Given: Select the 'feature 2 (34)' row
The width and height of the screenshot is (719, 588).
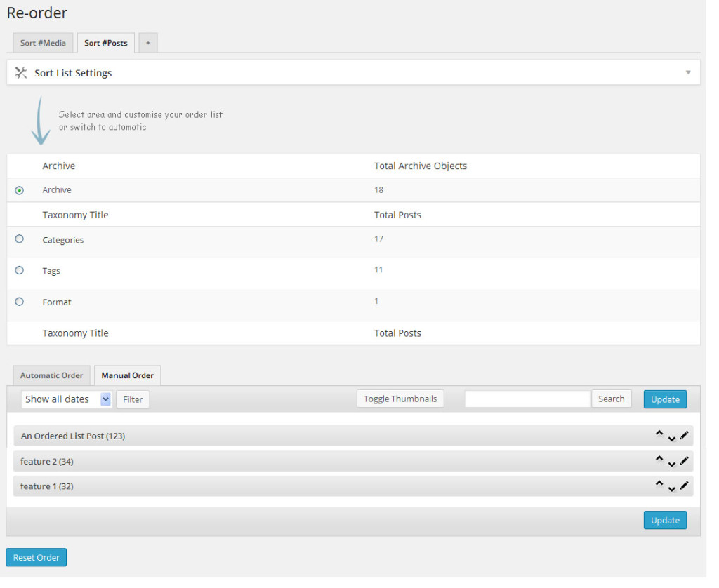Looking at the screenshot, I should 359,469.
